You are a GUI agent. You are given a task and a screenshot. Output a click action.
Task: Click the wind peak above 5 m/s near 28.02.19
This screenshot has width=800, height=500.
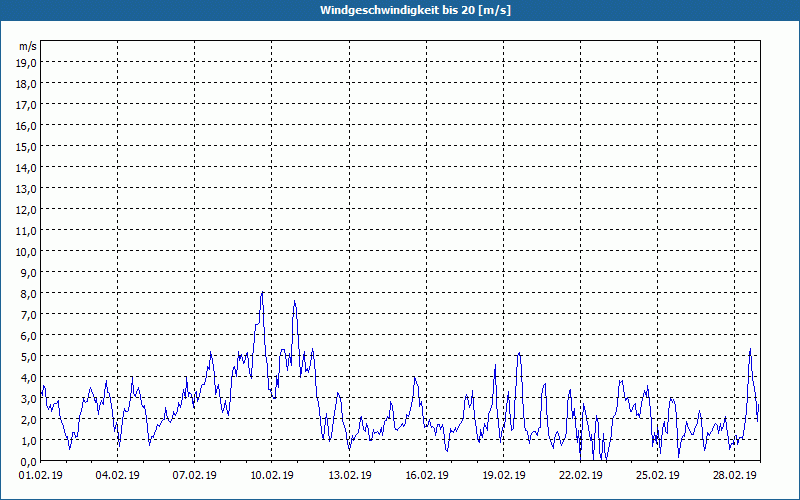click(x=750, y=350)
